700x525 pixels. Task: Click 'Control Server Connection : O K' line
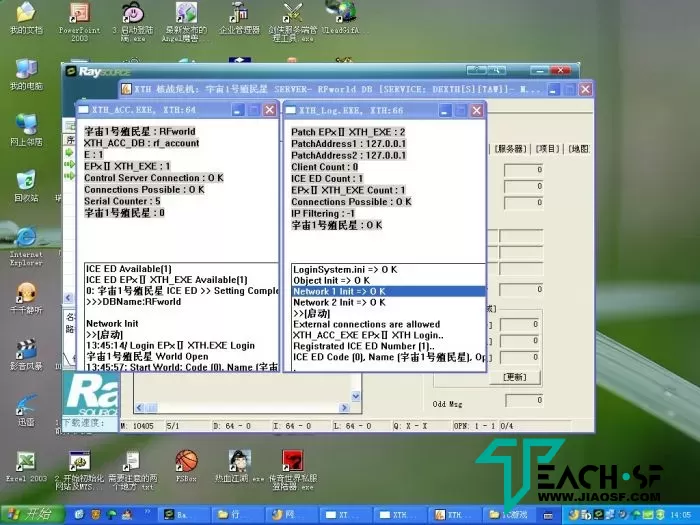(154, 178)
